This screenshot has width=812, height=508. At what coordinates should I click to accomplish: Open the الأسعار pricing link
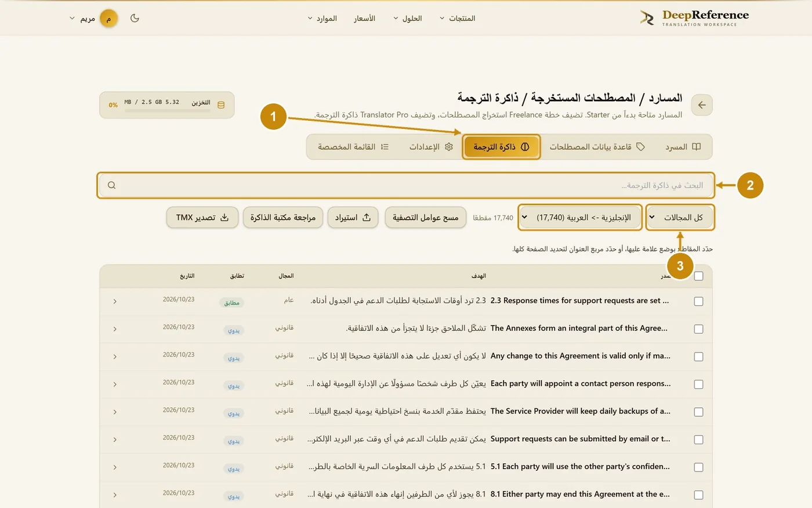(x=365, y=19)
